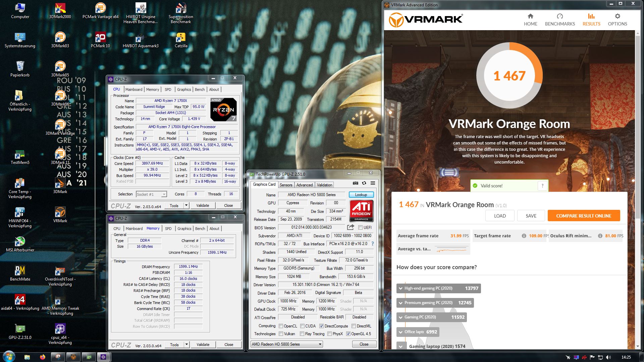Open Firefox from the taskbar
644x362 pixels.
(42, 357)
